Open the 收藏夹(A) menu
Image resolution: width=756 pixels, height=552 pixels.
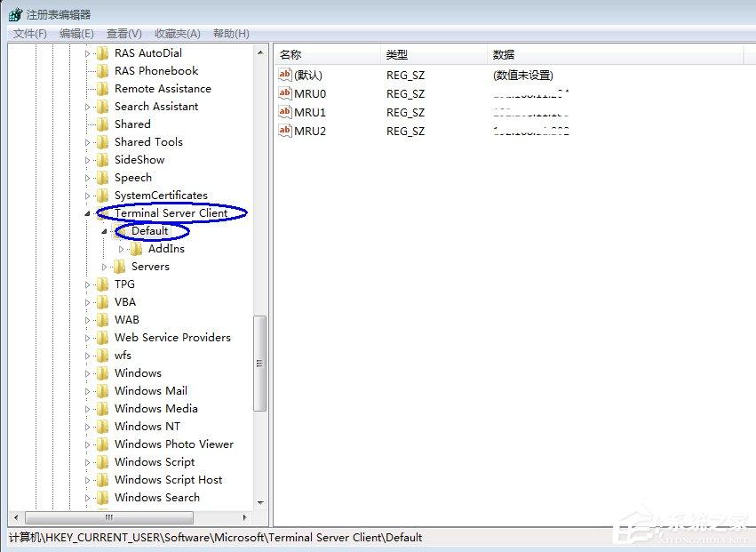coord(178,34)
